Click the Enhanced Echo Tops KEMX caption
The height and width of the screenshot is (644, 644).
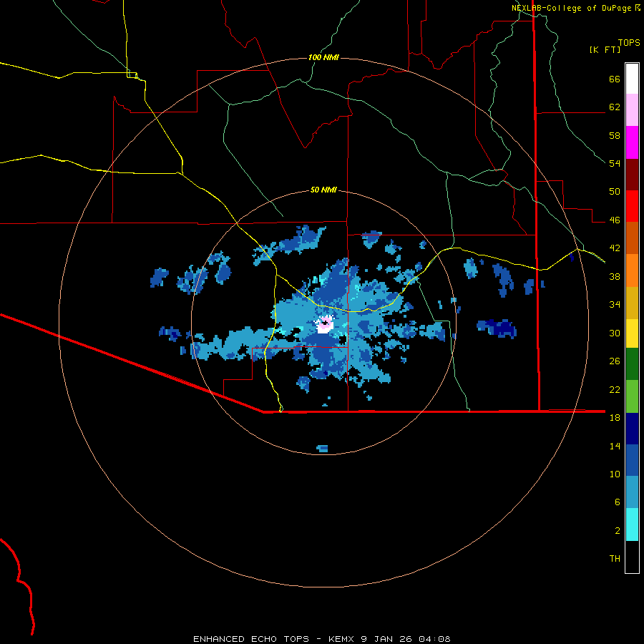tap(321, 639)
